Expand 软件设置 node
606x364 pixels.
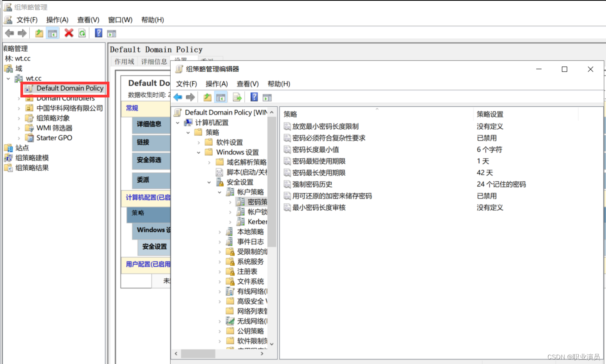tap(198, 143)
